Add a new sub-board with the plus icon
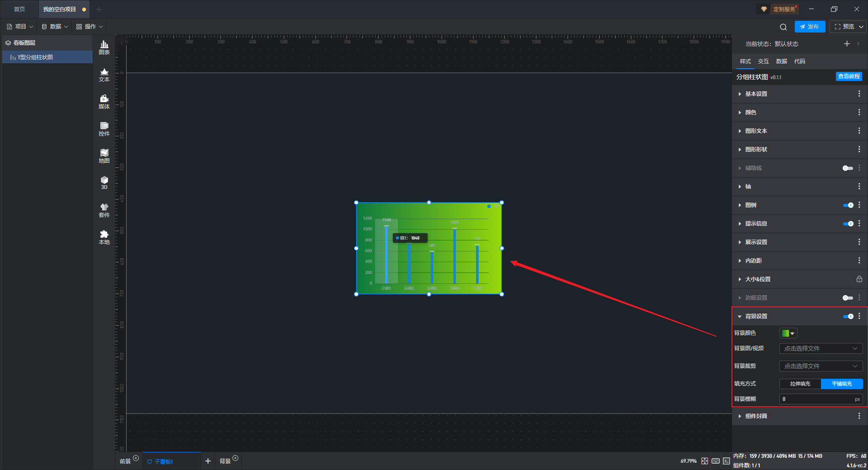Viewport: 868px width, 470px height. [x=208, y=461]
